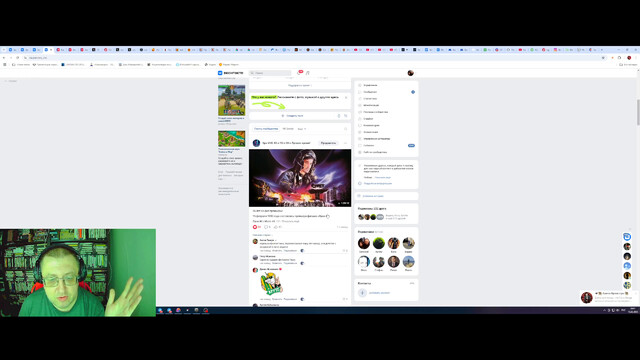Open the comment sorting dropdown above comments
640x360 pixels.
pos(262,235)
